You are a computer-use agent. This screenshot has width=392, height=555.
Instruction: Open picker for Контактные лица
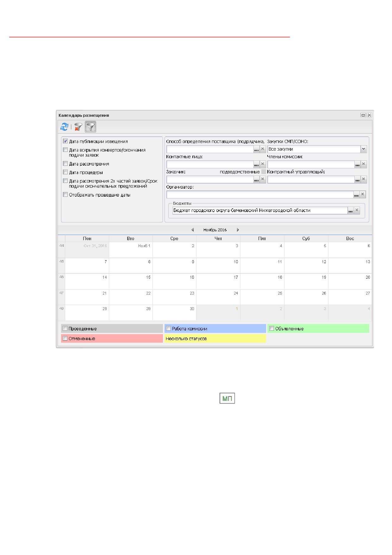[257, 164]
